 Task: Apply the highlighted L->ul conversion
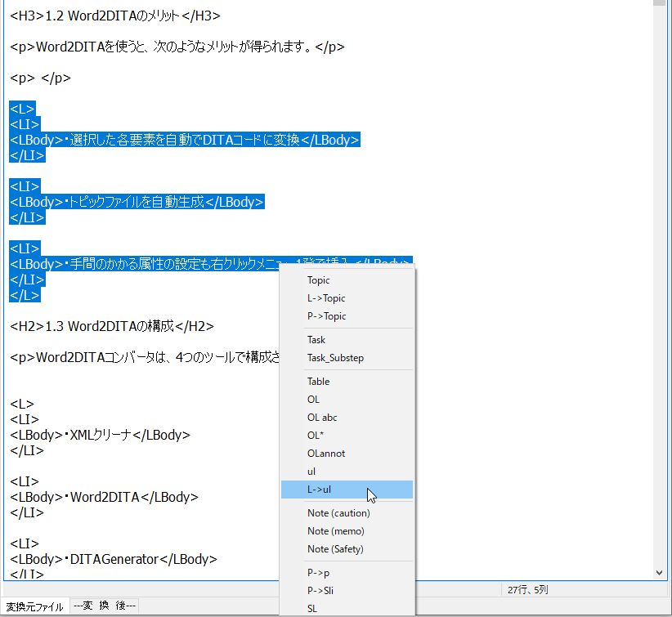pyautogui.click(x=347, y=490)
